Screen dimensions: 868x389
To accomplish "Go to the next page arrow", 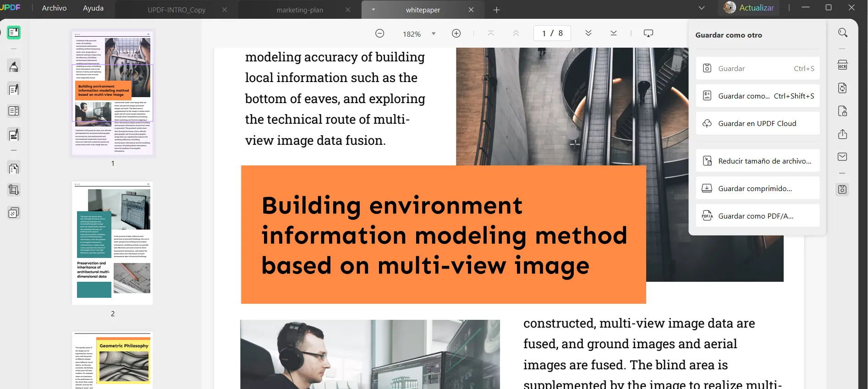I will [588, 33].
